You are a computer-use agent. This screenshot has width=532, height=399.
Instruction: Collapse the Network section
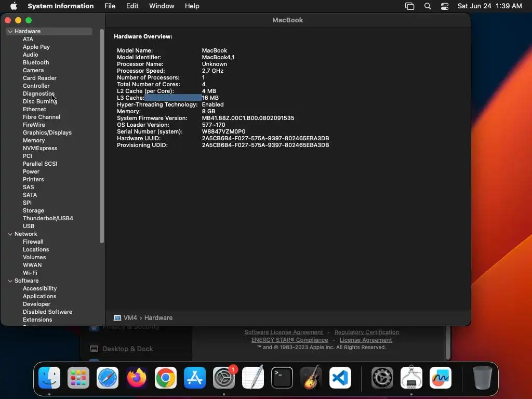(x=10, y=234)
